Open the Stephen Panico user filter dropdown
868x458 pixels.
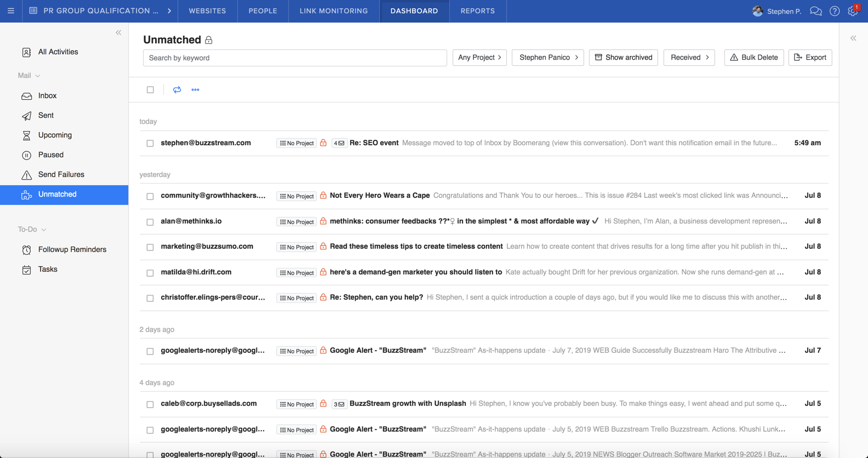[x=548, y=58]
